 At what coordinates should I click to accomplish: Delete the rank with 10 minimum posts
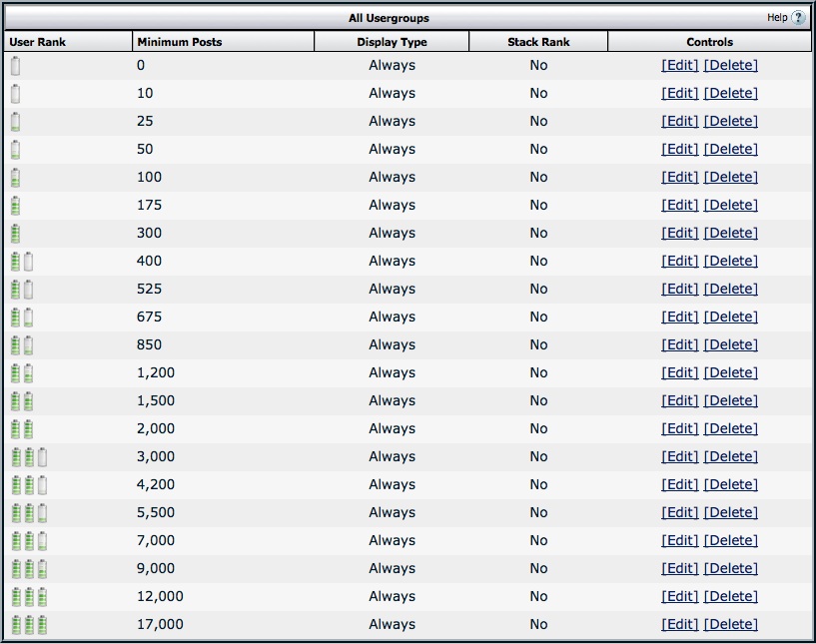click(x=730, y=94)
